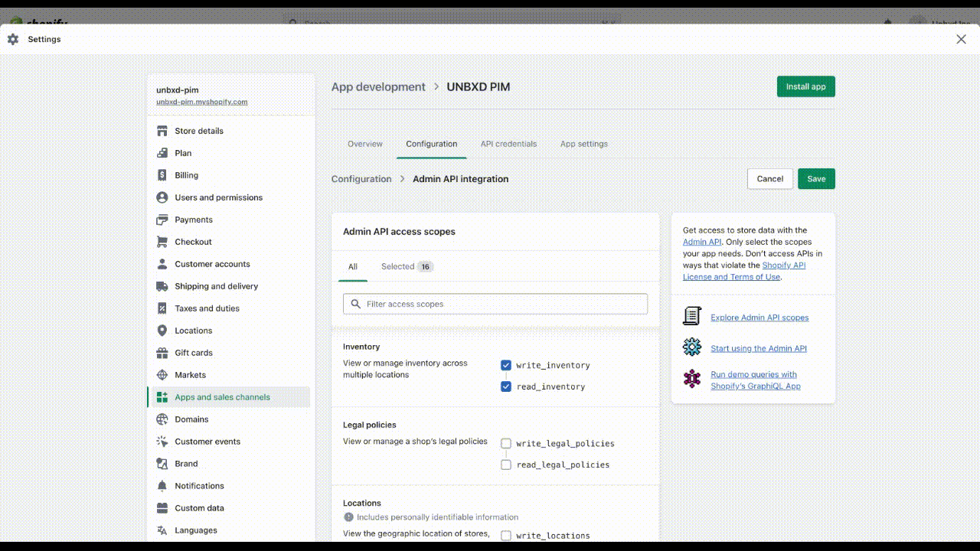Enable the read_legal_policies scope
980x551 pixels.
click(506, 465)
